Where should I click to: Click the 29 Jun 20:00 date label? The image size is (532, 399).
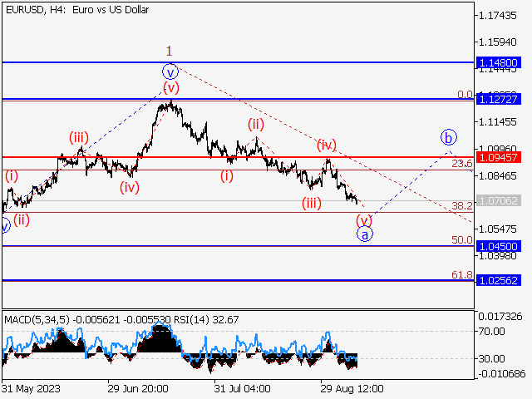coord(138,388)
